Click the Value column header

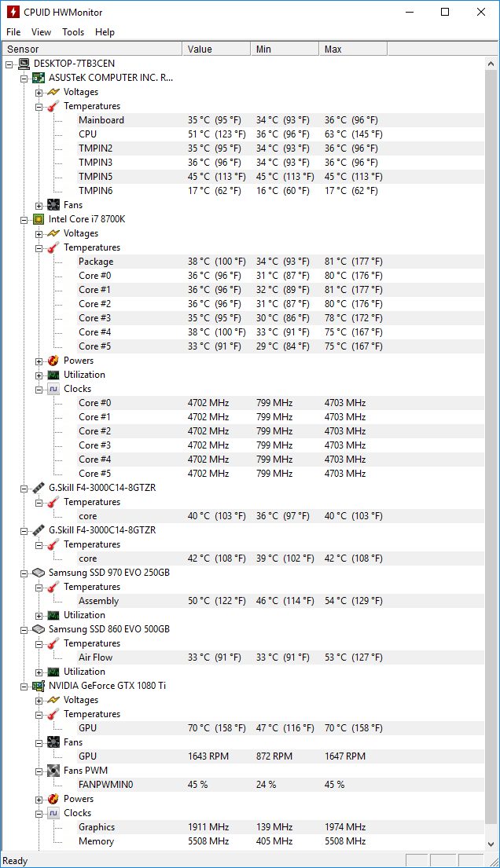(x=216, y=49)
